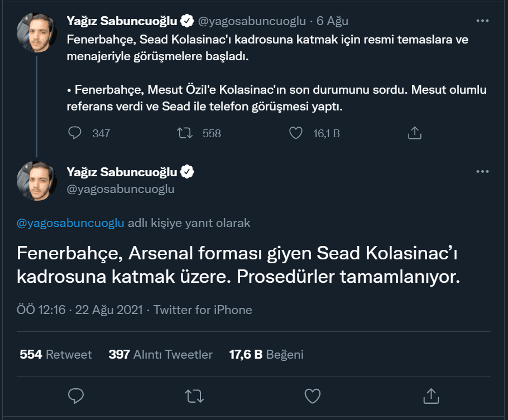Image resolution: width=508 pixels, height=420 pixels.
Task: View the 397 Alıntı Tweetler quotes
Action: point(161,354)
